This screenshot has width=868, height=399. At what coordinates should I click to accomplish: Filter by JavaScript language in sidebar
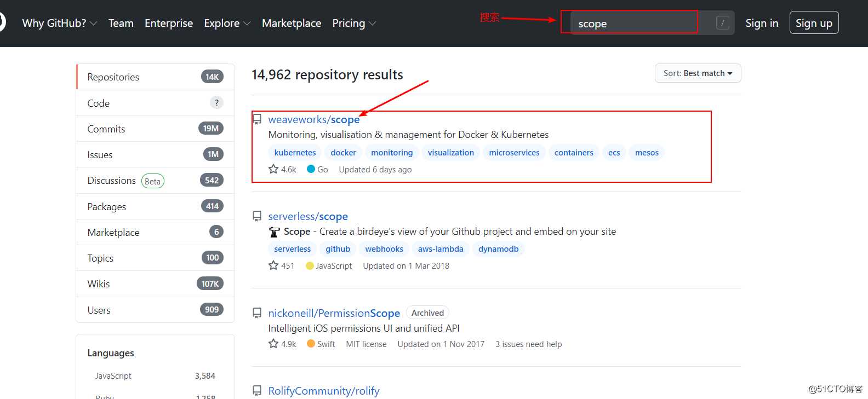155,375
